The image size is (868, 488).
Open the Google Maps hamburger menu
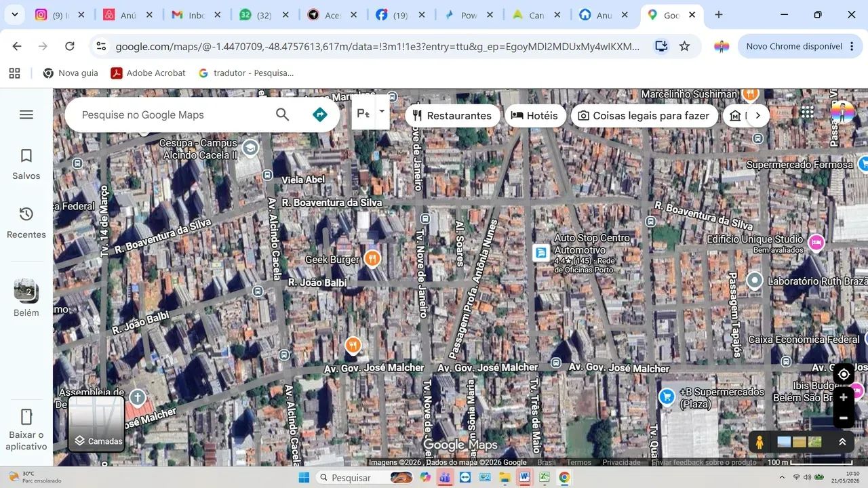(x=26, y=115)
